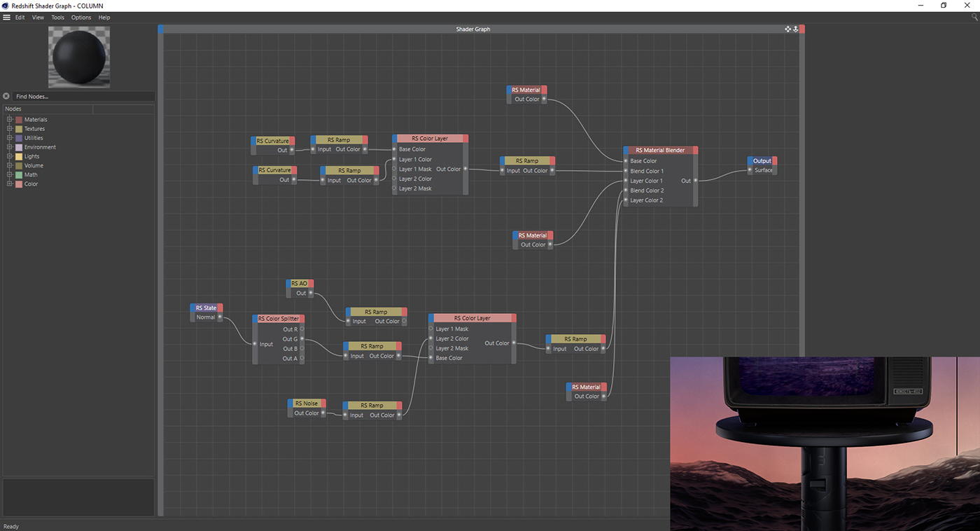Click the Find Nodes search field
Screen dimensions: 980x531
tap(83, 97)
